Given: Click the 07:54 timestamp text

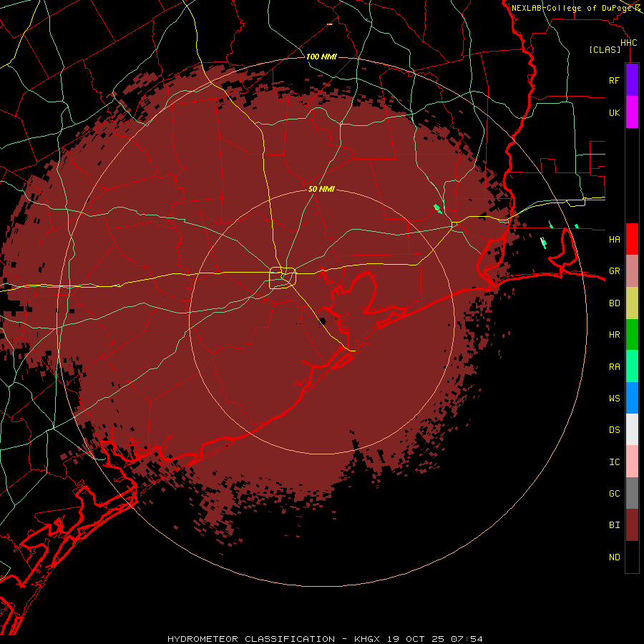Looking at the screenshot, I should point(467,639).
